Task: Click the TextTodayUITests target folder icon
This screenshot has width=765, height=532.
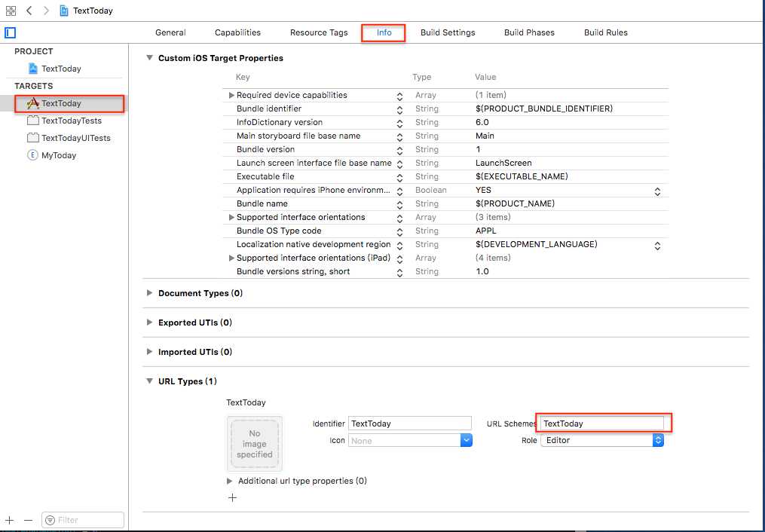Action: [32, 137]
